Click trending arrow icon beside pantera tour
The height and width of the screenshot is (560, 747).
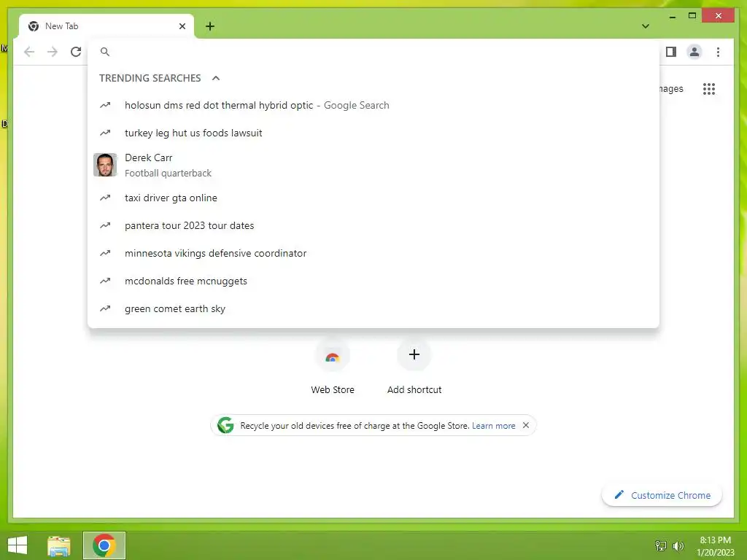tap(105, 225)
